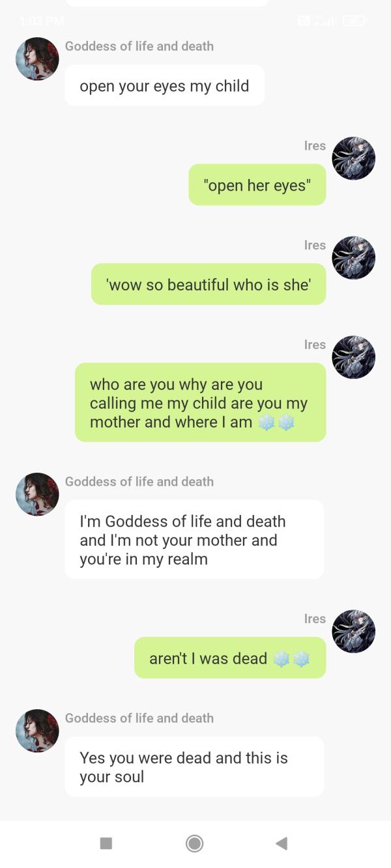Select the "open your eyes my child" bubble
391x868 pixels.
pyautogui.click(x=165, y=85)
